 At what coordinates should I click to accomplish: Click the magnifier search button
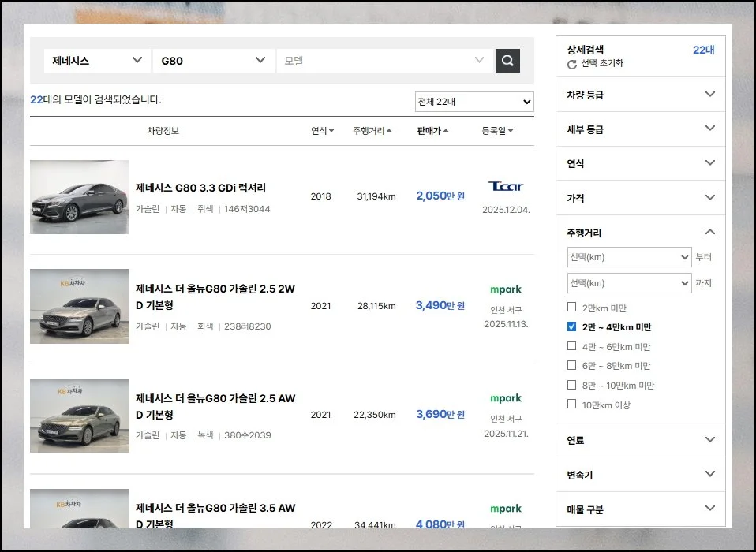coord(507,61)
